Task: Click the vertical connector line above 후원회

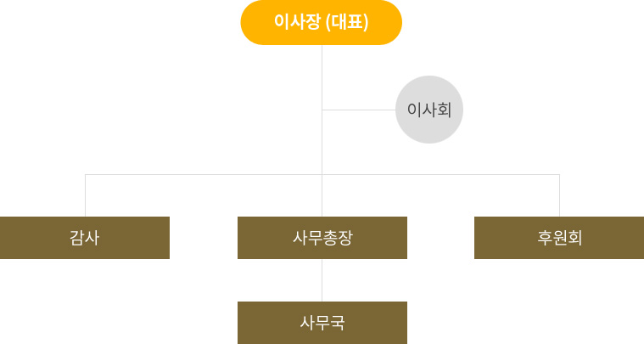Action: click(559, 195)
